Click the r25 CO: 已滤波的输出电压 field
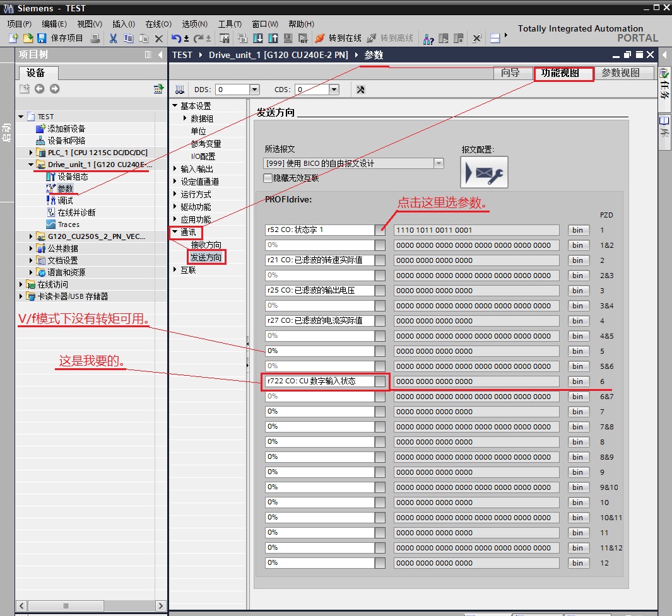Viewport: 672px width, 616px height. tap(320, 291)
